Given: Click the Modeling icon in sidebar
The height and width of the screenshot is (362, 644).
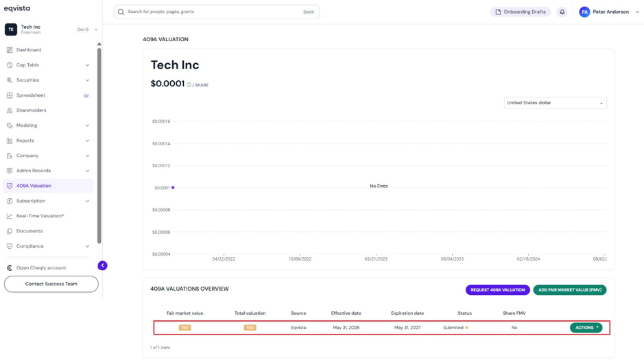Looking at the screenshot, I should [10, 125].
